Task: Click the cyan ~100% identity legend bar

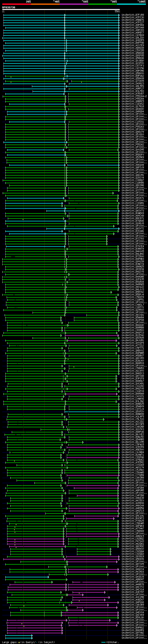Action: (131, 4)
